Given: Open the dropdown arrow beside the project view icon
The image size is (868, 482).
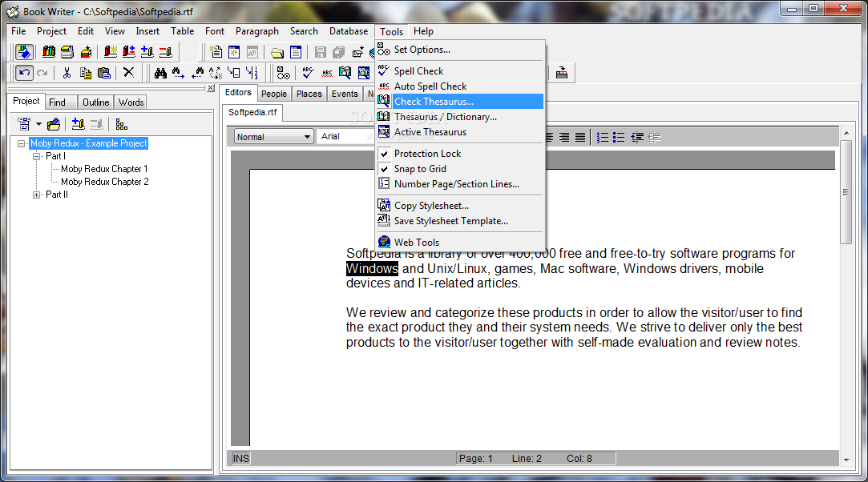Looking at the screenshot, I should pyautogui.click(x=38, y=124).
